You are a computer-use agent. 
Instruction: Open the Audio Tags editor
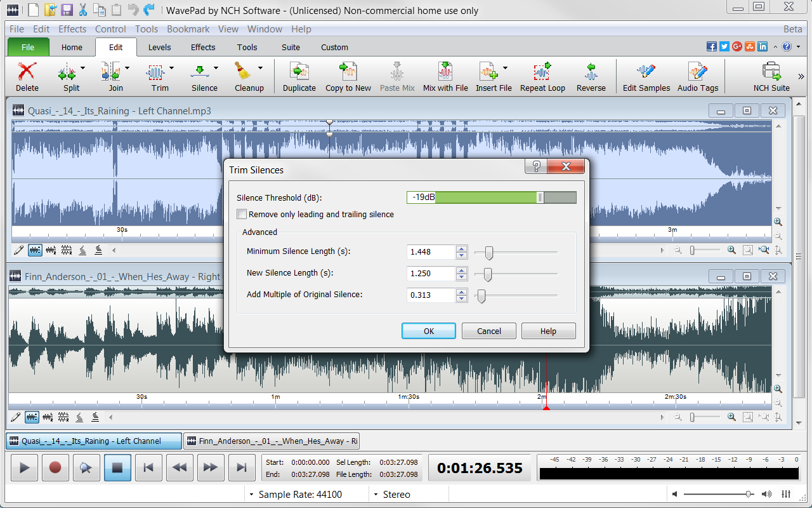[698, 76]
